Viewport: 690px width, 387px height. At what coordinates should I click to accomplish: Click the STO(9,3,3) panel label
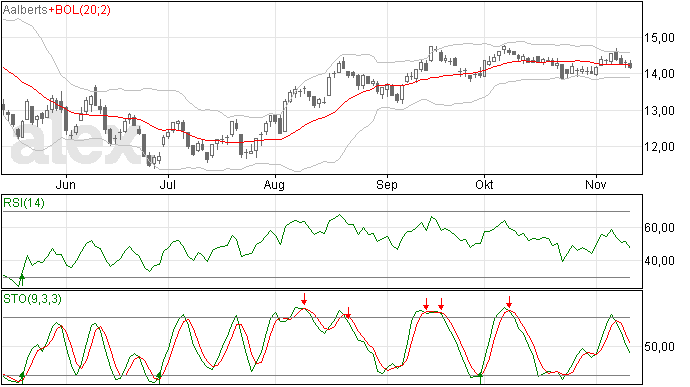[x=33, y=299]
